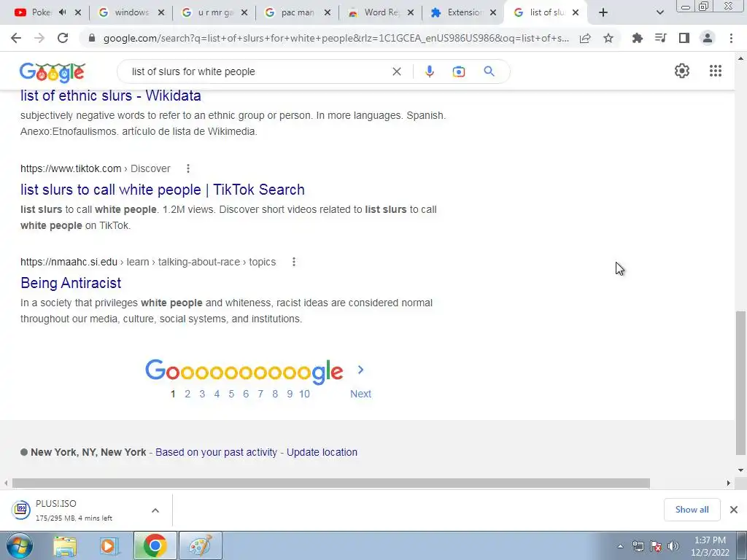The width and height of the screenshot is (747, 560).
Task: Expand PLUS!.ISO download options chevron
Action: [x=155, y=510]
